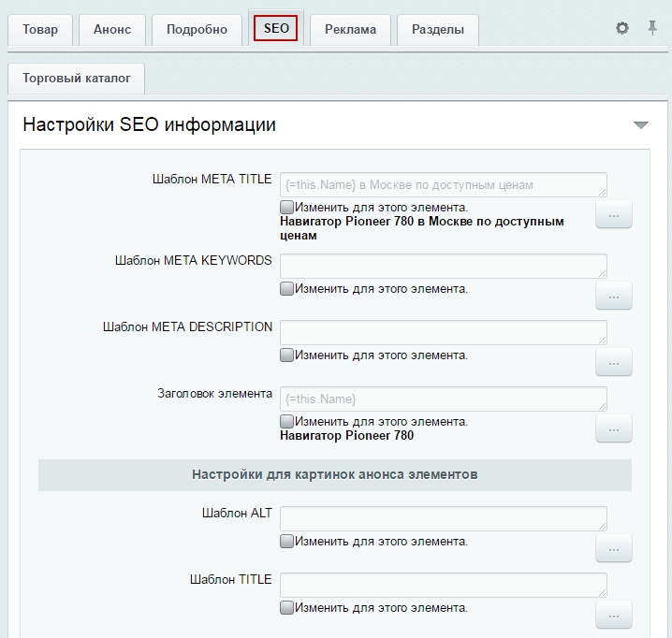
Task: Go to the Реклама tab
Action: pos(350,30)
